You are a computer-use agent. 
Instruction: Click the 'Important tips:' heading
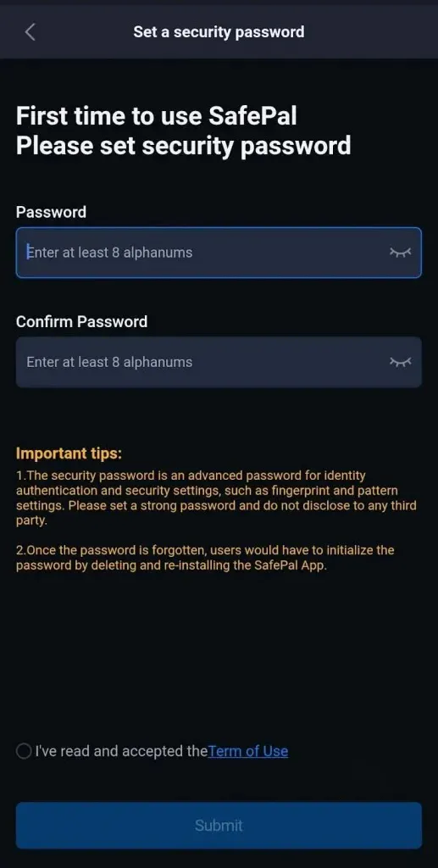tap(69, 453)
